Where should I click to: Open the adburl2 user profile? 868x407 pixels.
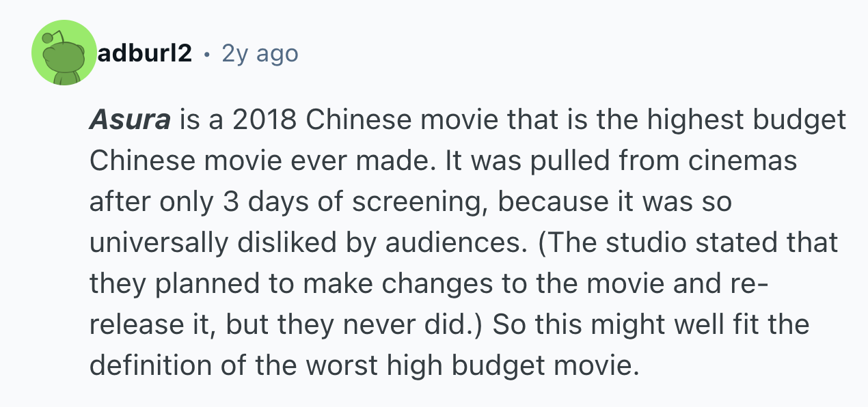(x=144, y=53)
